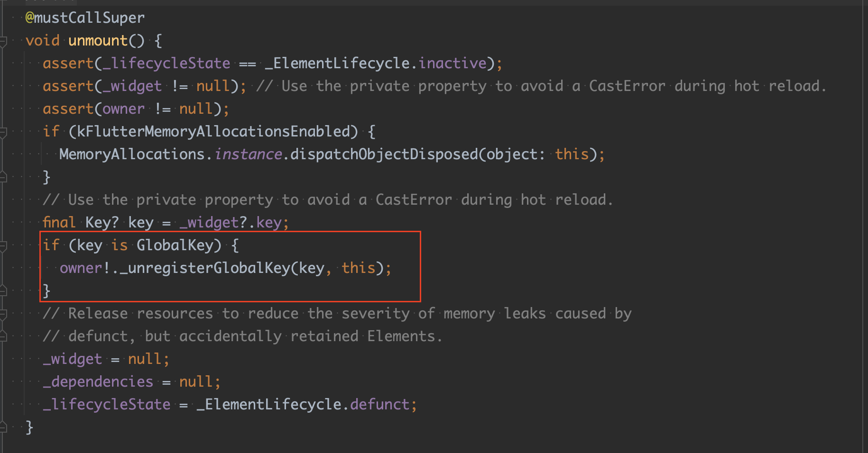Click _ElementLifecycle.inactive in the first assert
This screenshot has height=453, width=868.
[376, 63]
